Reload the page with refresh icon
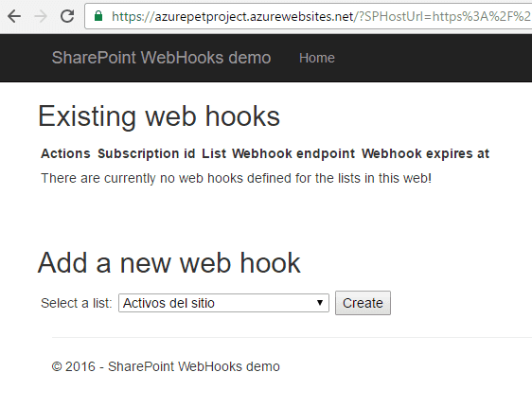532x408 pixels. [67, 16]
